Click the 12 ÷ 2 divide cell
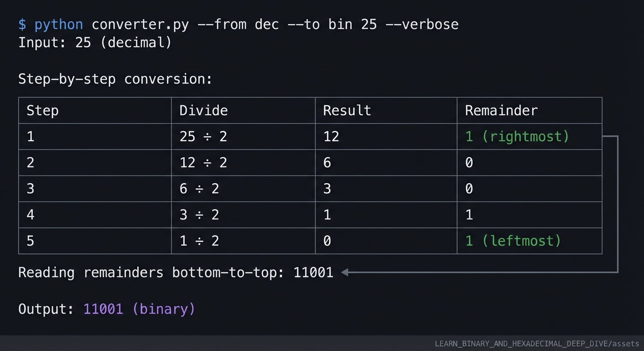Screen dimensions: 644x351 (x=204, y=163)
